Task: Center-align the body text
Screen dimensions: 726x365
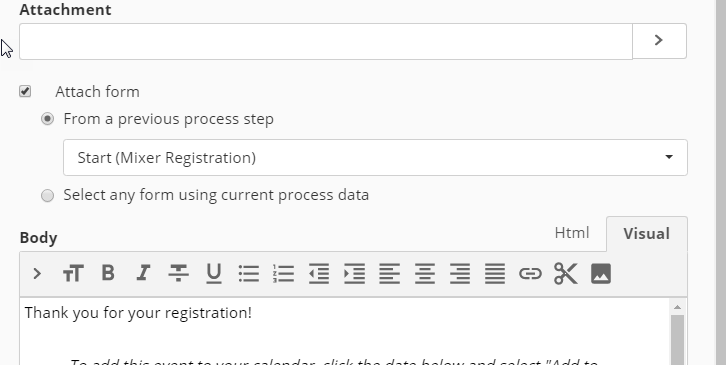Action: coord(425,274)
